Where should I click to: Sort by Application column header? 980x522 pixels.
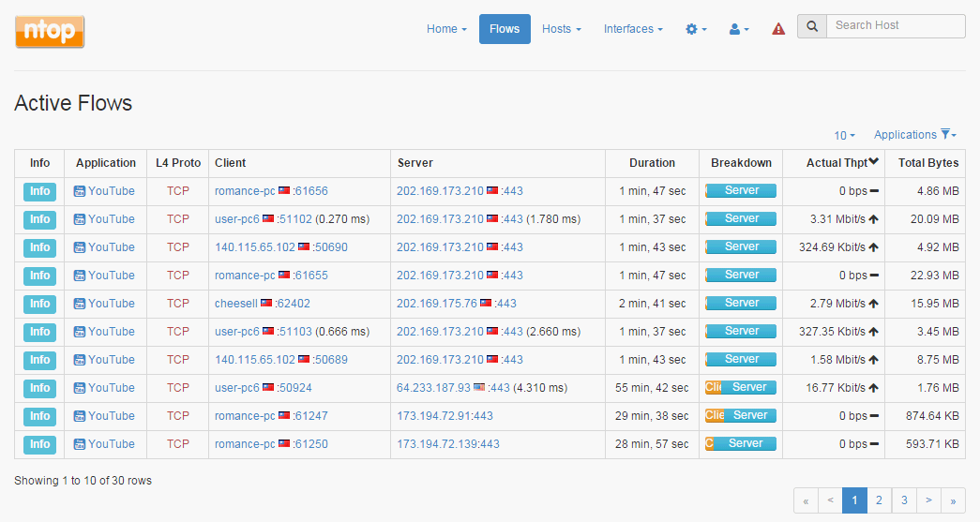point(106,163)
